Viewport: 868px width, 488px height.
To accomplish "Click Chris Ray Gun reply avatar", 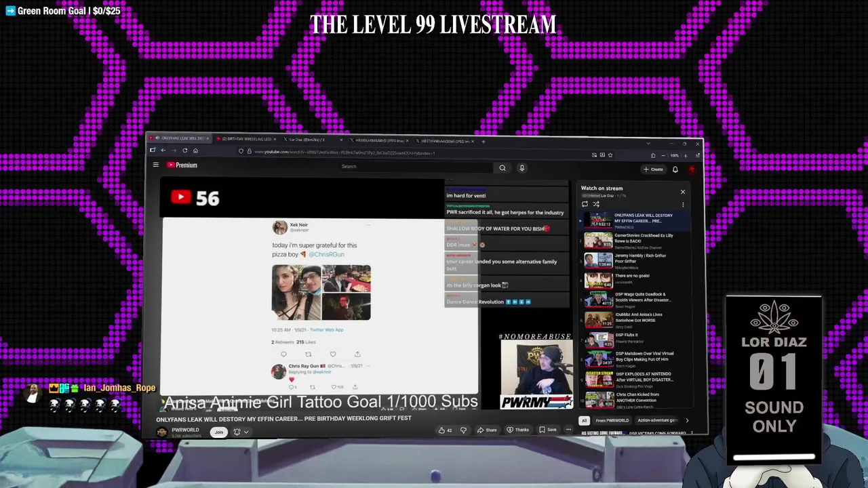I will coord(278,371).
